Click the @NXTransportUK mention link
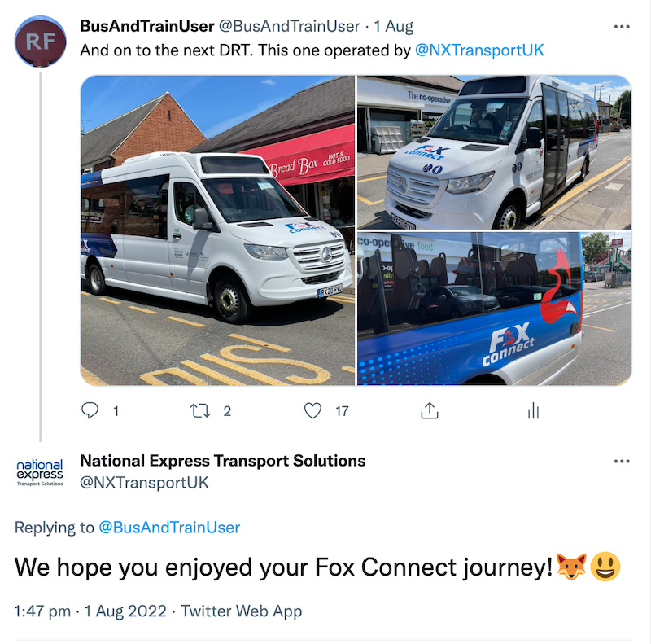Image resolution: width=651 pixels, height=644 pixels. pyautogui.click(x=479, y=50)
